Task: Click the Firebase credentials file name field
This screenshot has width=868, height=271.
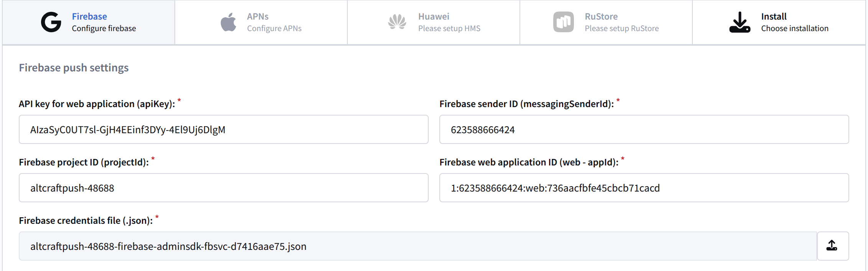Action: [x=418, y=246]
